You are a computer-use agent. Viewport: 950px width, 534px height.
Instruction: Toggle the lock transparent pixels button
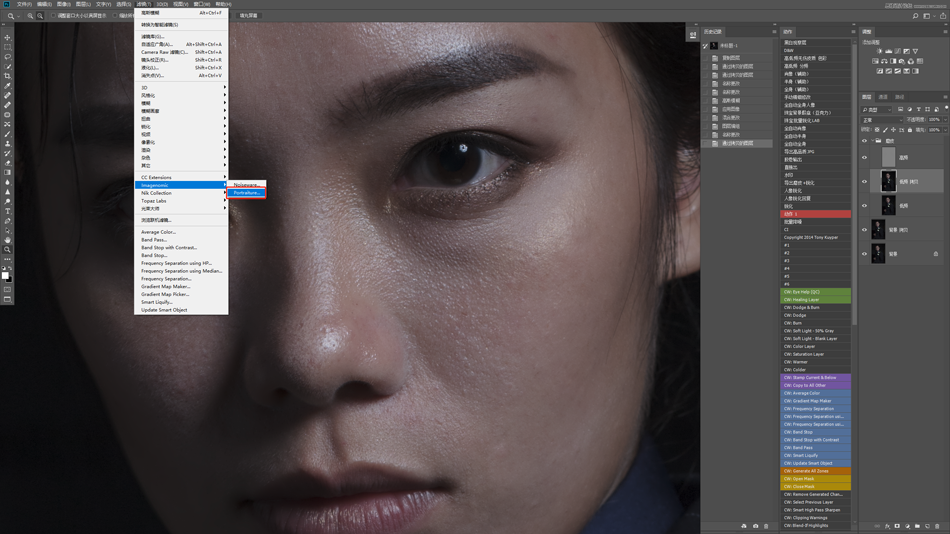pos(877,130)
